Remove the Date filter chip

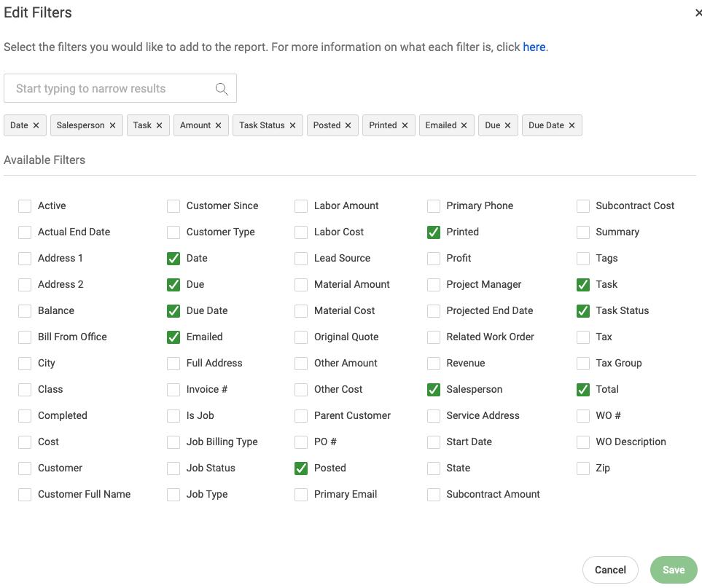[36, 125]
